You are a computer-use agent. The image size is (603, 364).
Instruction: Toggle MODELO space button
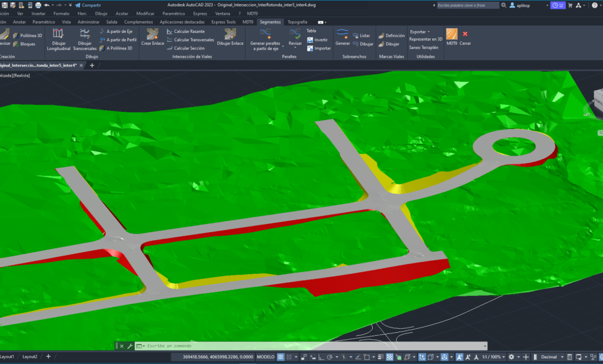tap(266, 357)
